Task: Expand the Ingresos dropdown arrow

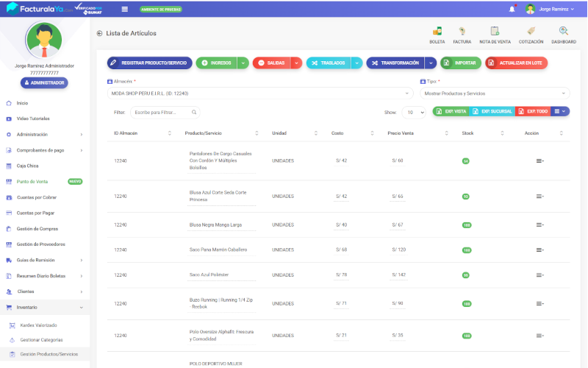Action: (x=243, y=63)
